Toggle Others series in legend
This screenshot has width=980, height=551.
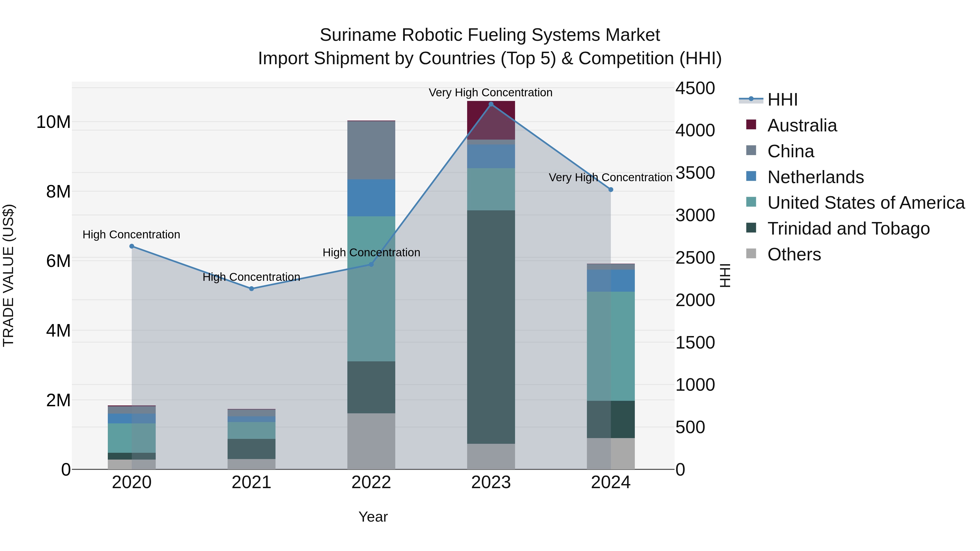[783, 254]
